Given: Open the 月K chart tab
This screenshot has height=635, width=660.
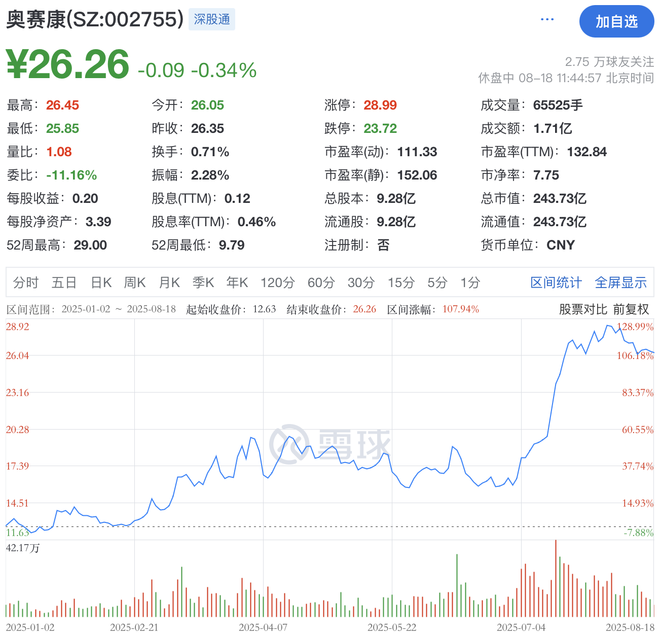Looking at the screenshot, I should coord(169,282).
